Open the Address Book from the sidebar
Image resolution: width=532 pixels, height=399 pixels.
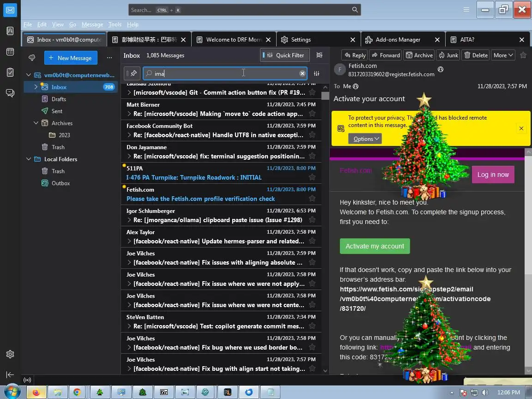[10, 31]
